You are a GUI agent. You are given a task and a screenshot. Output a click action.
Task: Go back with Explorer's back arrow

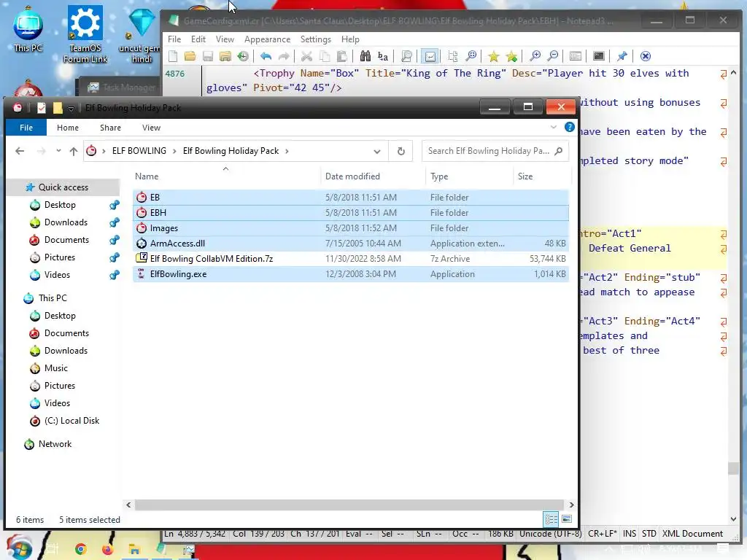click(20, 151)
